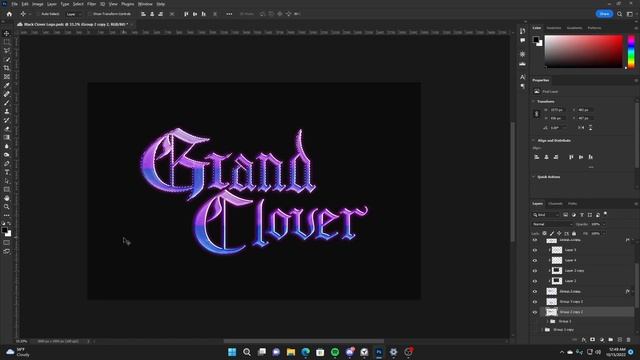Go to the Photoshop Home screen icon
640x360 pixels.
pyautogui.click(x=9, y=14)
